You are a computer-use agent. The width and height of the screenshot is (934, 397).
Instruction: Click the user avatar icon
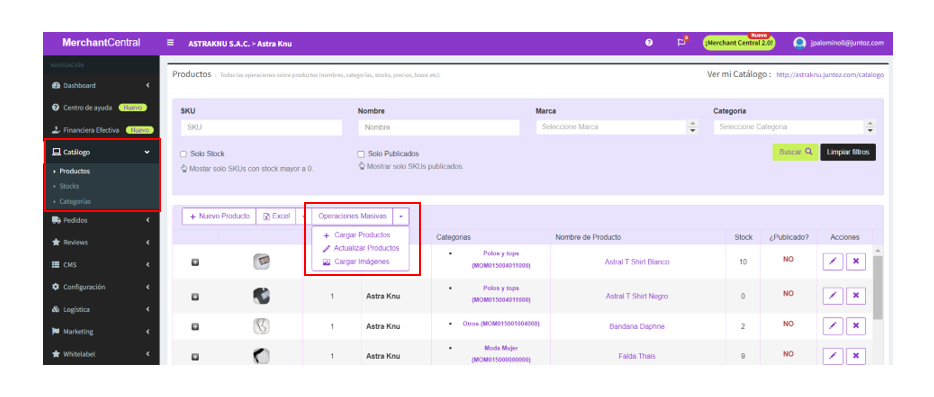click(799, 43)
